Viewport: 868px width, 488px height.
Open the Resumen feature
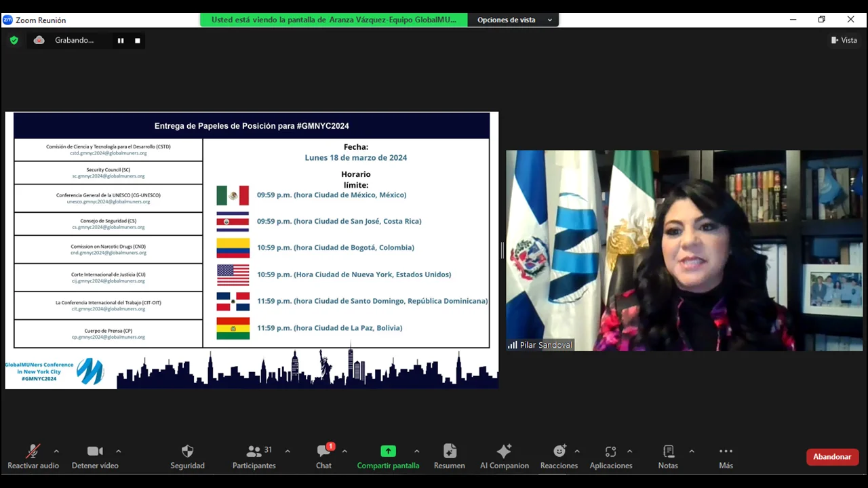[x=449, y=452]
